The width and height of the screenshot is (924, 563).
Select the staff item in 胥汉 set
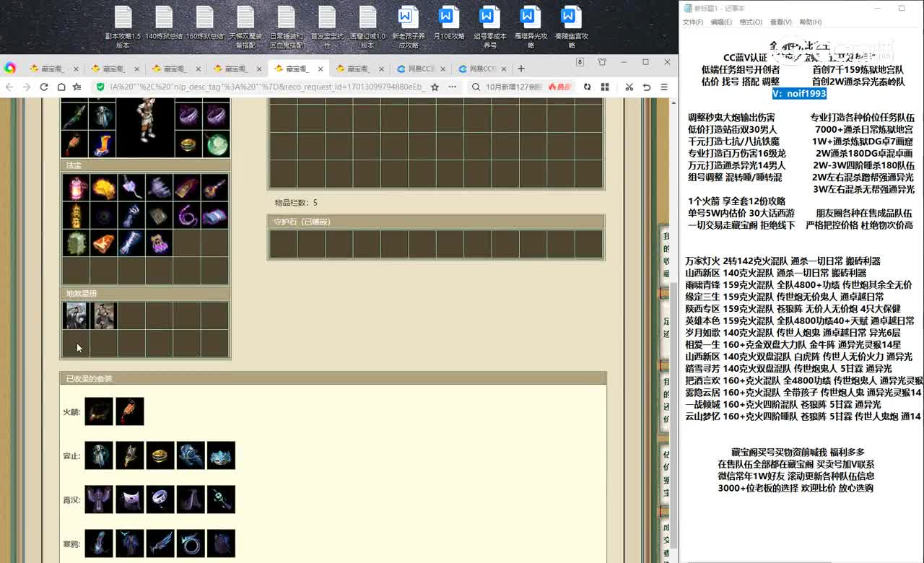[221, 499]
